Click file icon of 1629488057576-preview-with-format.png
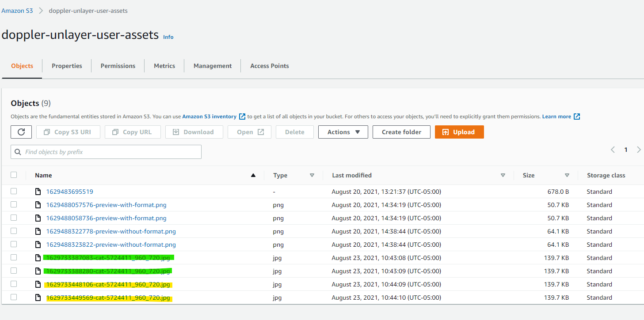 point(38,205)
